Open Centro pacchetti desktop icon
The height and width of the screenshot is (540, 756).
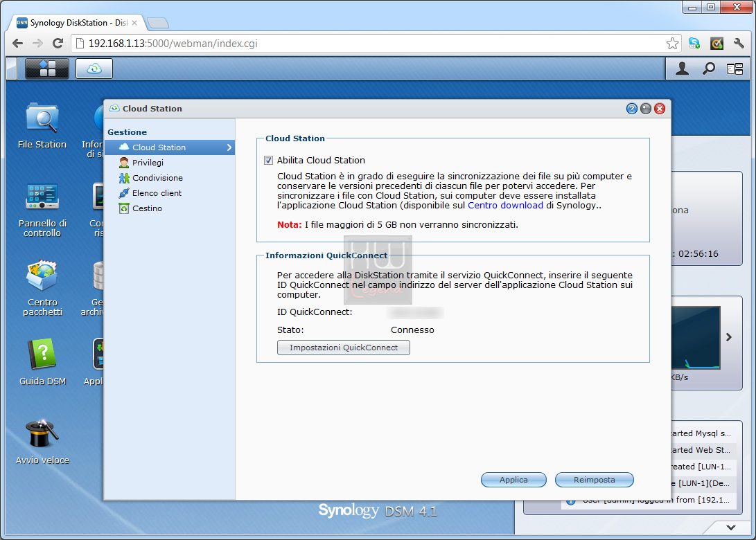click(42, 288)
